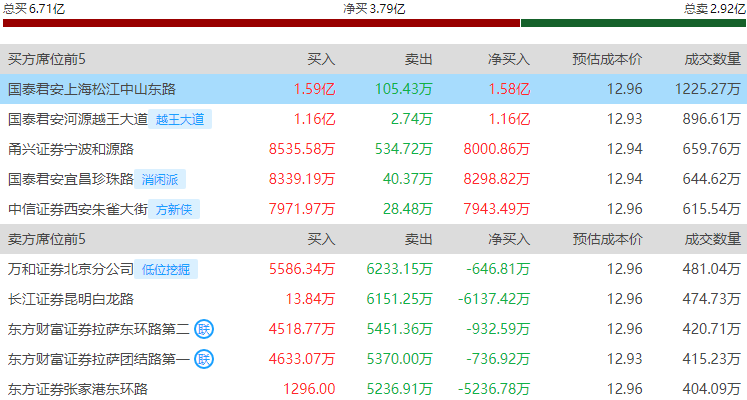Click the 8000.86万 net buy value
This screenshot has width=747, height=400.
coord(497,149)
